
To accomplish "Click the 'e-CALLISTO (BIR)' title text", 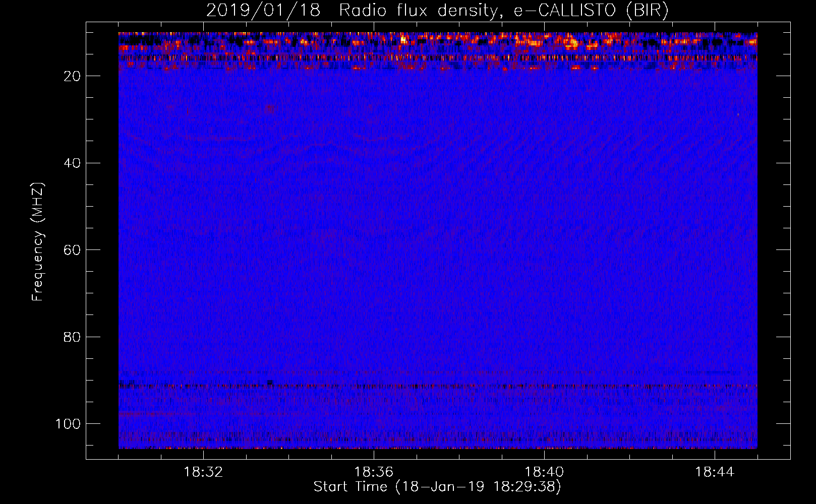I will pos(591,11).
